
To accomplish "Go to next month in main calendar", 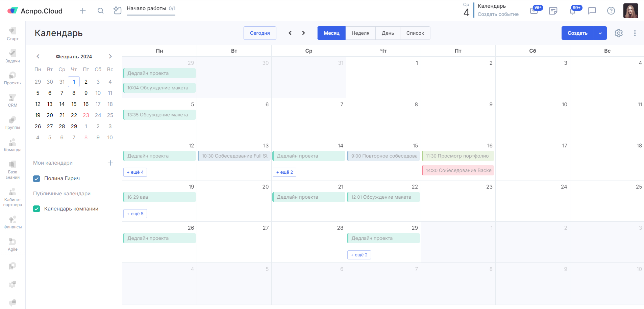I will (303, 33).
